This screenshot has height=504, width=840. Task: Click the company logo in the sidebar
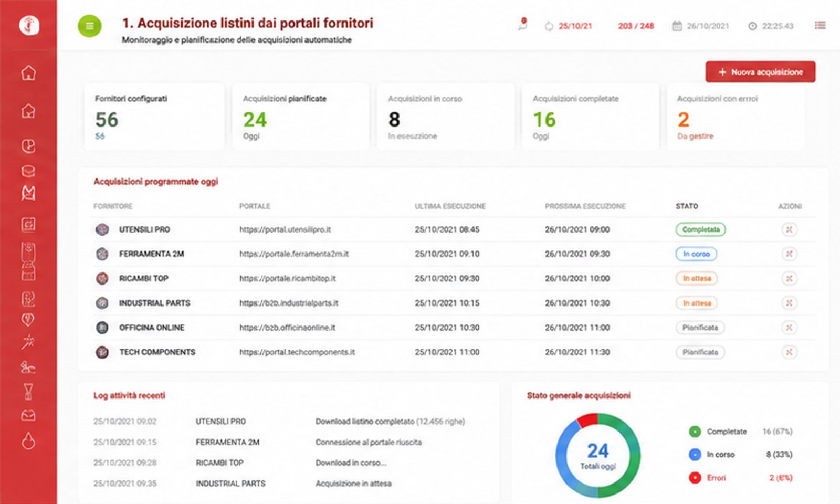coord(29,25)
